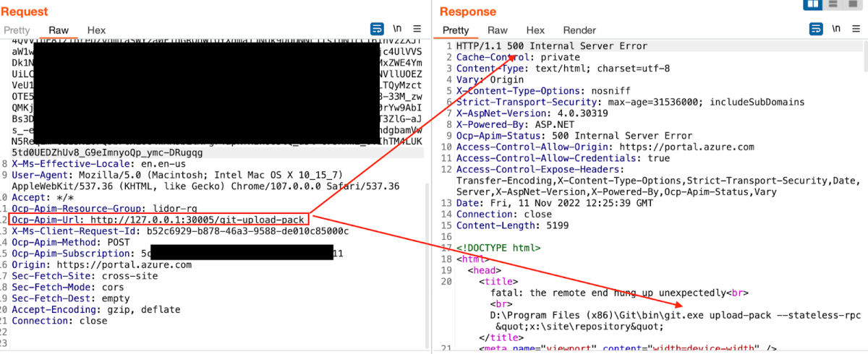Switch Response view to Render tab
The image size is (868, 354).
point(579,30)
